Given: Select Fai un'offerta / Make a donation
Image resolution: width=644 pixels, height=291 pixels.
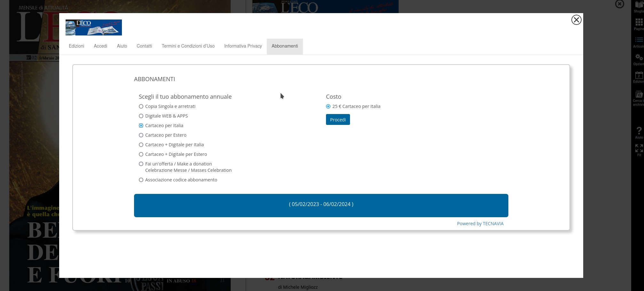Looking at the screenshot, I should pos(141,164).
